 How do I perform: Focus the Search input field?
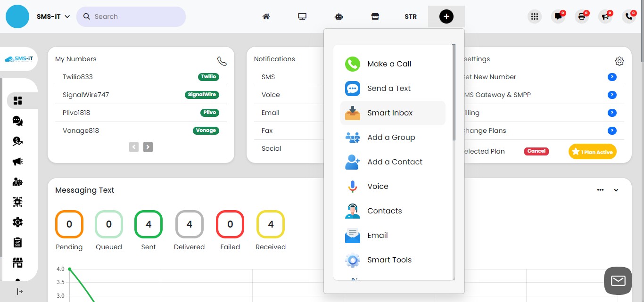pos(131,16)
